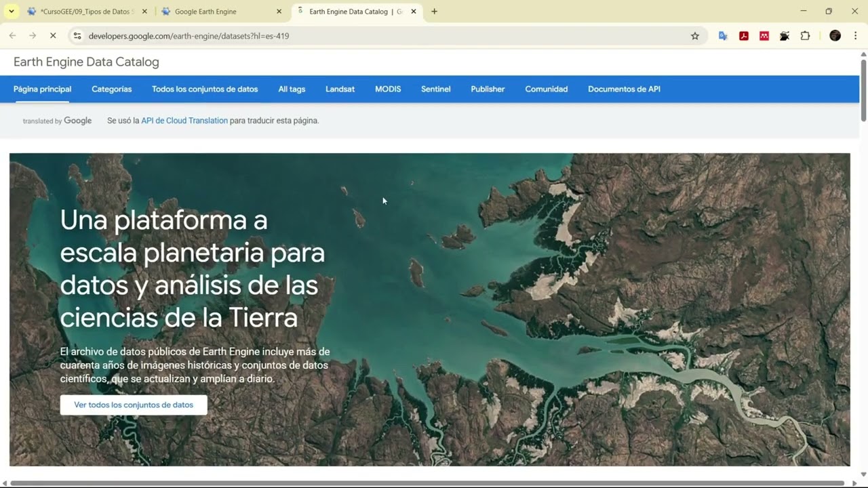The width and height of the screenshot is (868, 488).
Task: Click the vertical page scrollbar thumb
Action: click(863, 91)
